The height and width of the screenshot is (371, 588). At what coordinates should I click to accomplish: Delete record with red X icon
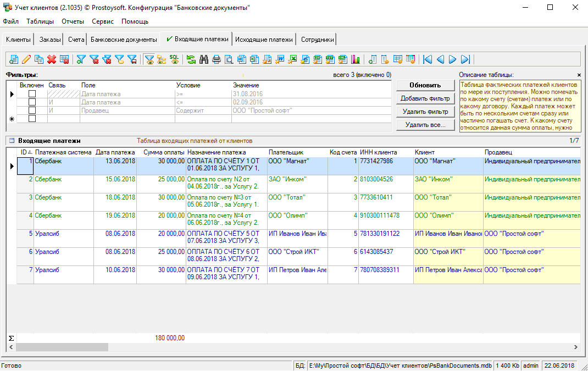pos(52,59)
